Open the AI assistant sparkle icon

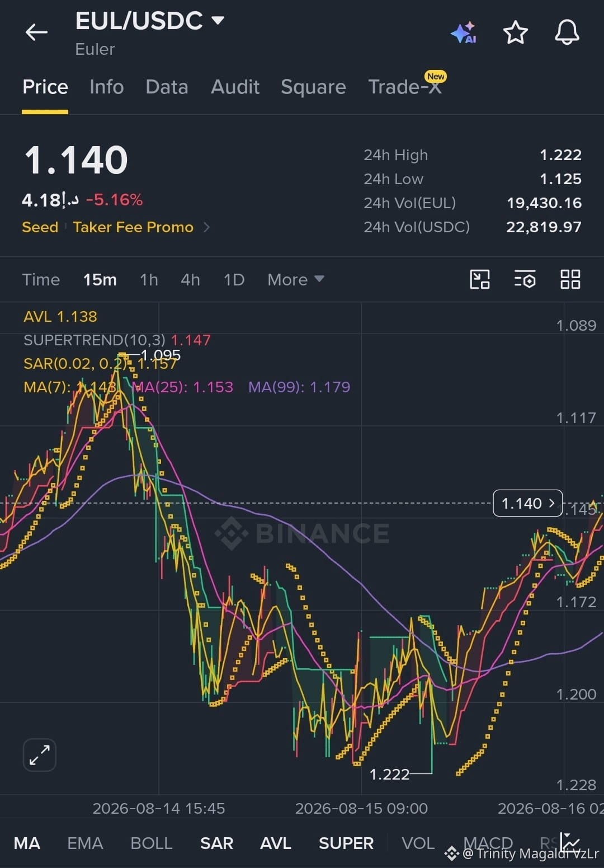[x=464, y=32]
